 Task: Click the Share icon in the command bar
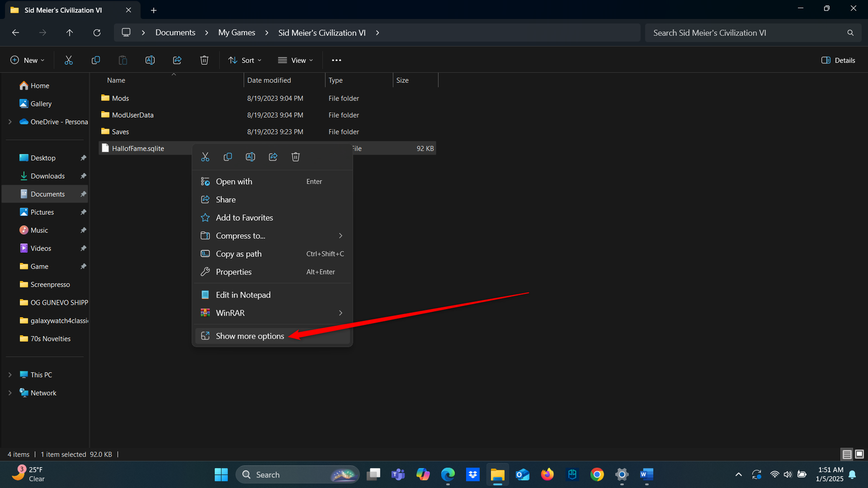point(177,60)
